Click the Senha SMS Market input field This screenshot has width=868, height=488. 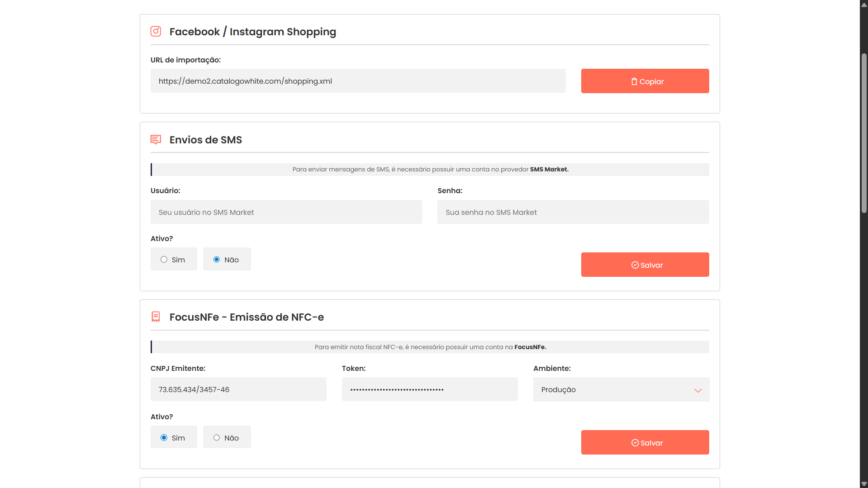(x=573, y=212)
